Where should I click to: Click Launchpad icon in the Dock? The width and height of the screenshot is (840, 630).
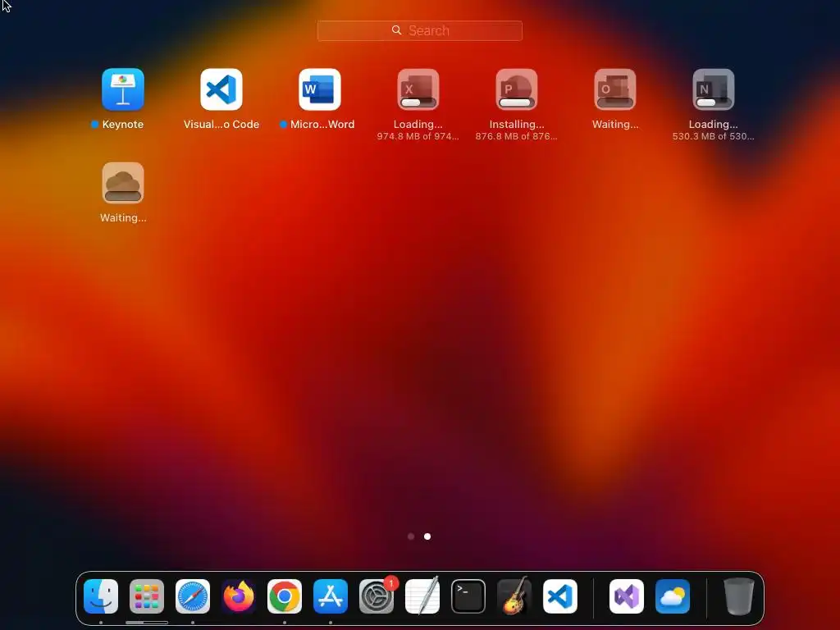click(x=147, y=596)
